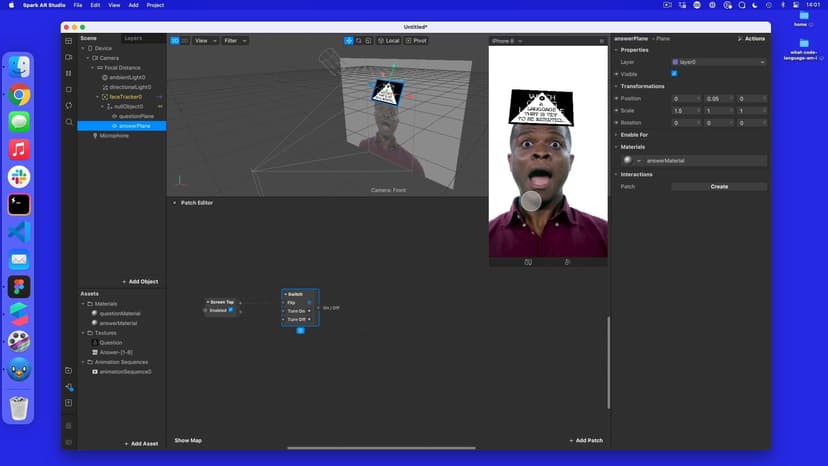Click the simulator menu icon at preview top-right
828x466 pixels.
click(x=601, y=41)
